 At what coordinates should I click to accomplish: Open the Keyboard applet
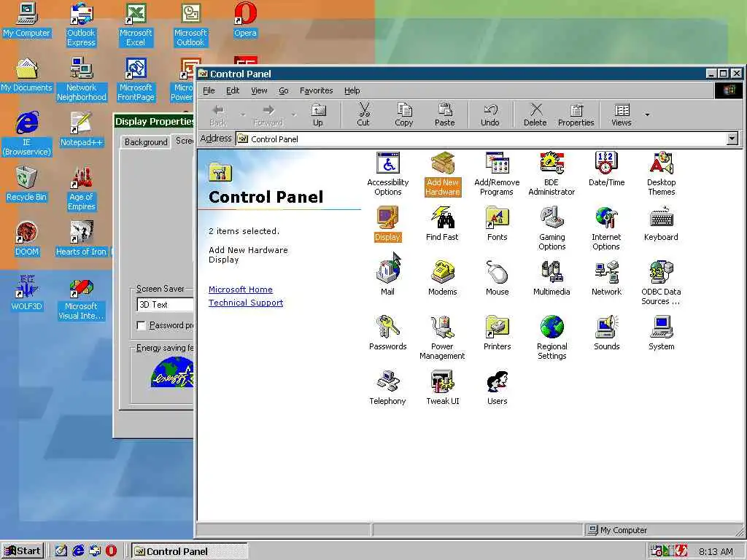(661, 224)
